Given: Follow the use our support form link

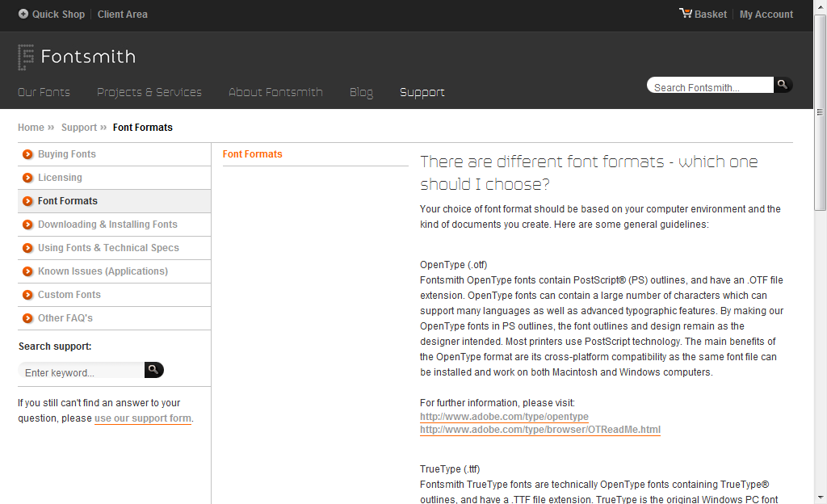Looking at the screenshot, I should pyautogui.click(x=143, y=418).
